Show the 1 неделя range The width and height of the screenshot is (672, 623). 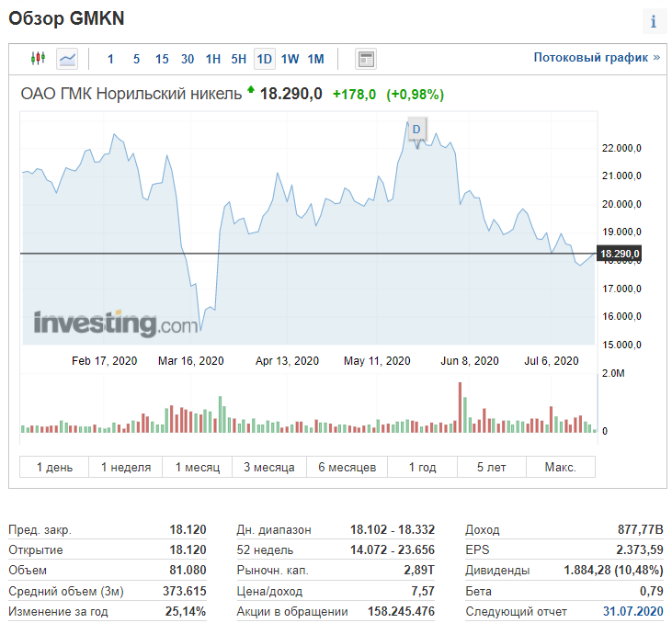126,467
